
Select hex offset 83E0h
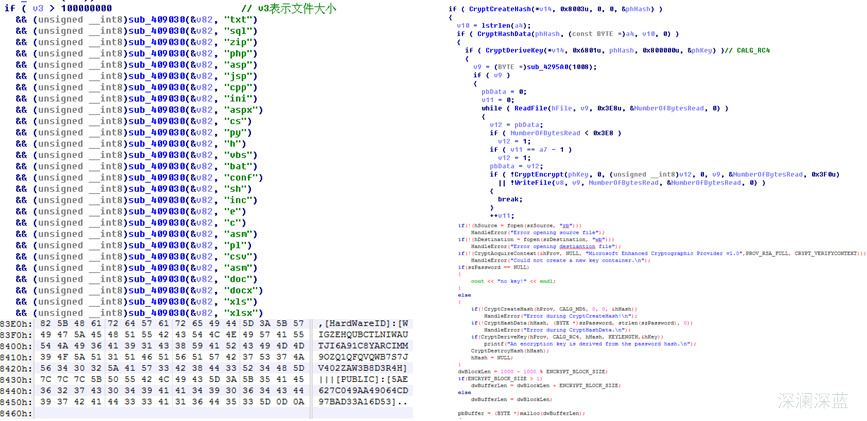click(15, 324)
